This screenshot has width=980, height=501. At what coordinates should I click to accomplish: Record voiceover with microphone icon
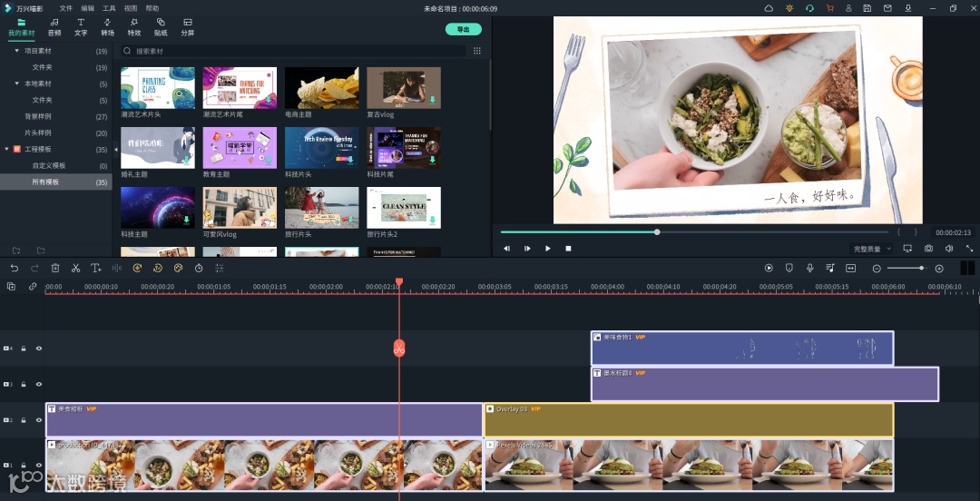pos(809,268)
